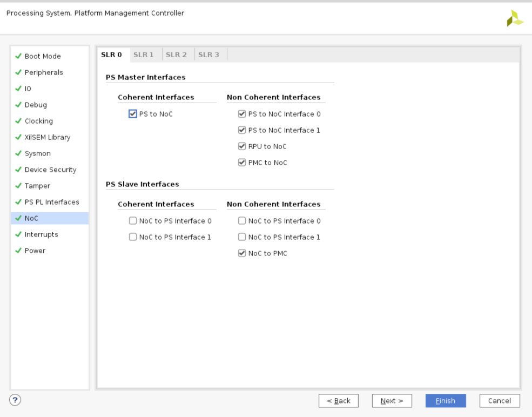Uncheck the PMC to NoC option
Screen dimensions: 532x417
pyautogui.click(x=242, y=163)
